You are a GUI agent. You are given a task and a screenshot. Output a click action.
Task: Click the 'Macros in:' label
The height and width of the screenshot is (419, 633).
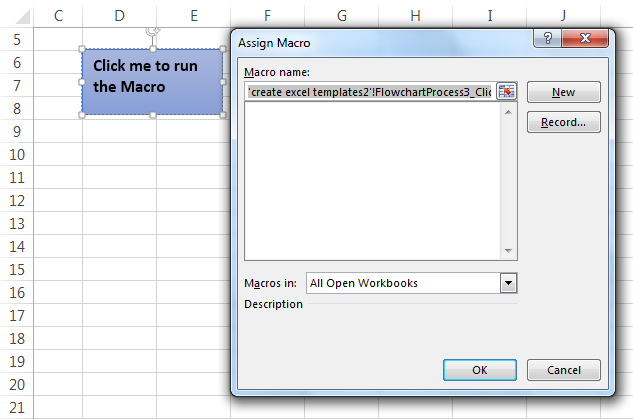click(x=270, y=283)
